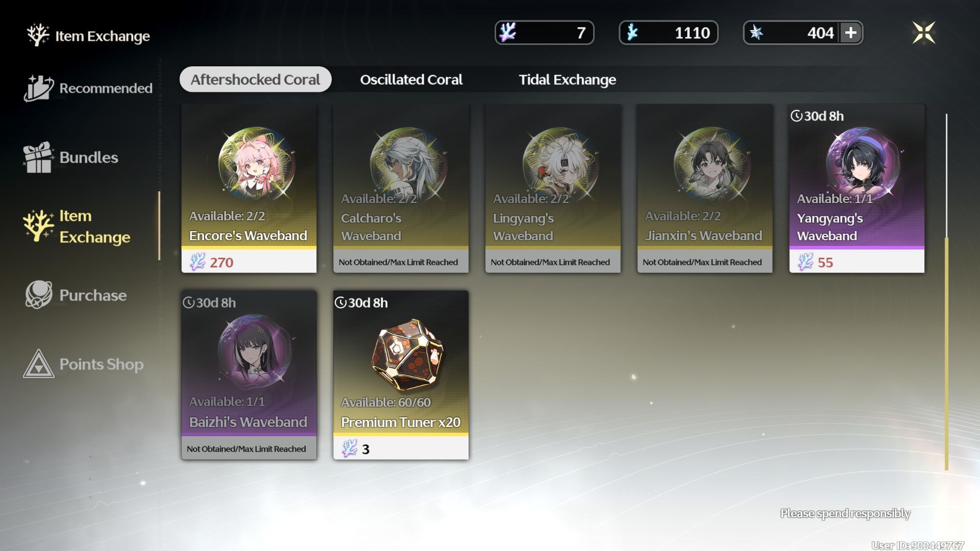The height and width of the screenshot is (551, 980).
Task: Close the Item Exchange screen
Action: pyautogui.click(x=923, y=33)
